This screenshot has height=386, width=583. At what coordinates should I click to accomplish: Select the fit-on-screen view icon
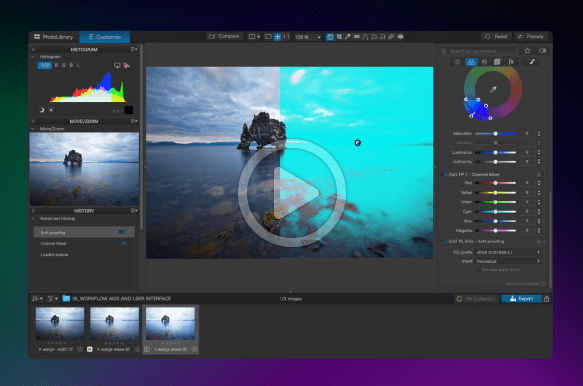point(268,36)
